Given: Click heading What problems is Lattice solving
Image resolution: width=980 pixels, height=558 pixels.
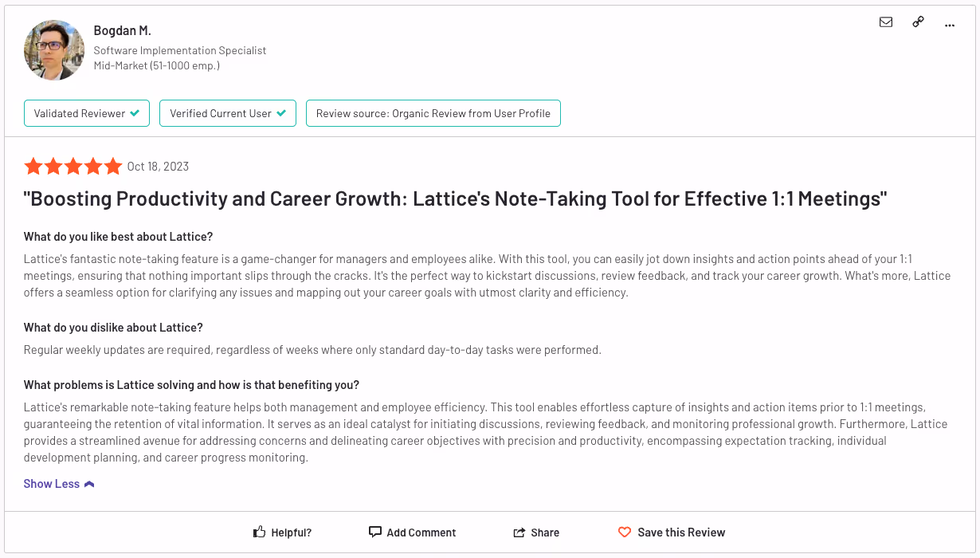Looking at the screenshot, I should coord(191,385).
